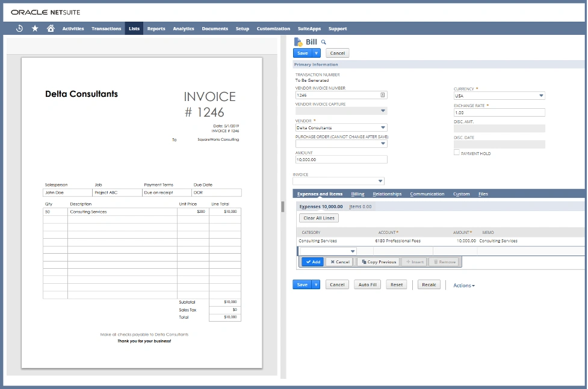Click the Shortcuts star icon
Image resolution: width=588 pixels, height=389 pixels.
coord(35,28)
